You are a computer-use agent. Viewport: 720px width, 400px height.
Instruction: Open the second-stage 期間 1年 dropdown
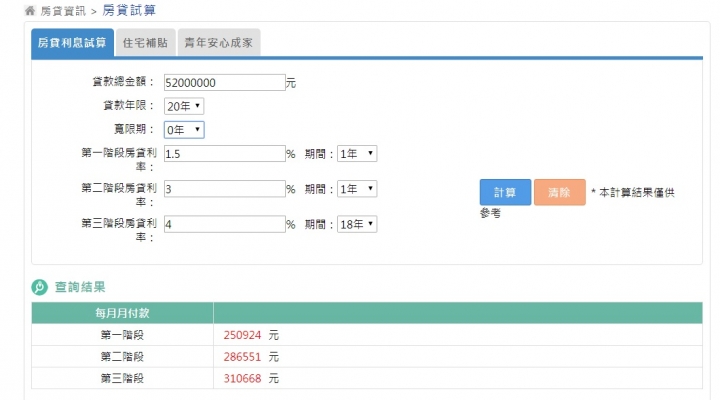357,189
